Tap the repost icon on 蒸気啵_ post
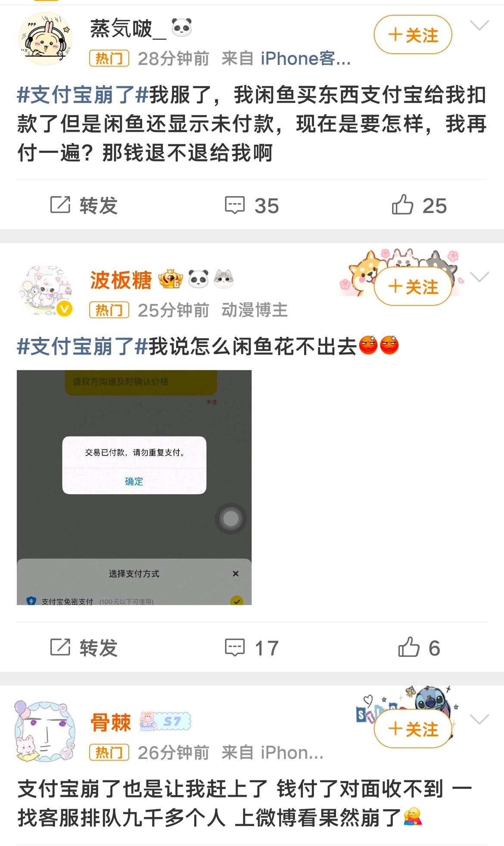This screenshot has width=504, height=846. click(x=60, y=205)
